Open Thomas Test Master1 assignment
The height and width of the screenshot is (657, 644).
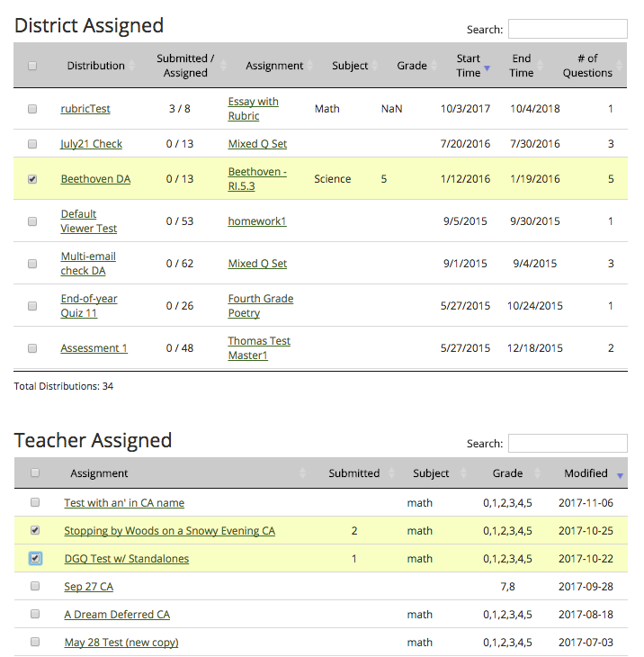(259, 348)
